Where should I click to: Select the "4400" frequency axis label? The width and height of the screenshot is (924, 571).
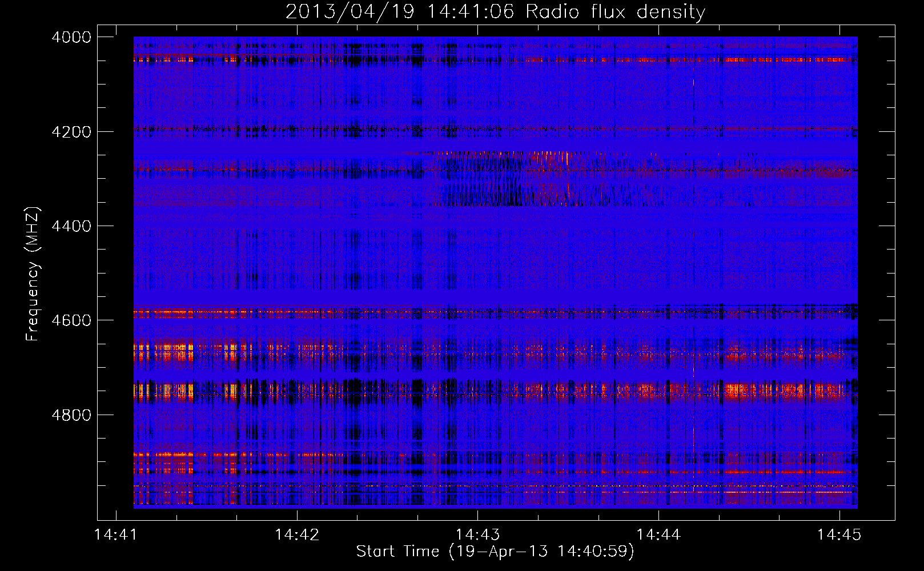click(x=71, y=226)
